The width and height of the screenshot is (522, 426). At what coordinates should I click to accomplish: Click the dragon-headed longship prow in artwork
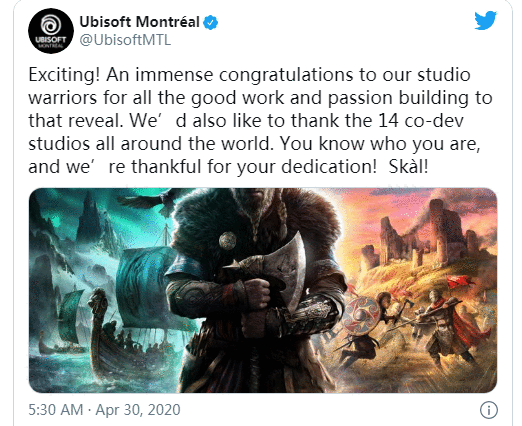(98, 302)
